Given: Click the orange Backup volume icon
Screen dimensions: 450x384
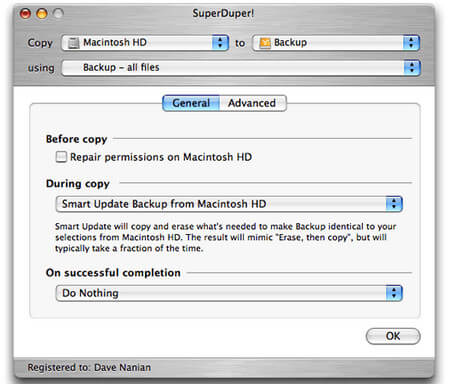Looking at the screenshot, I should coord(265,43).
